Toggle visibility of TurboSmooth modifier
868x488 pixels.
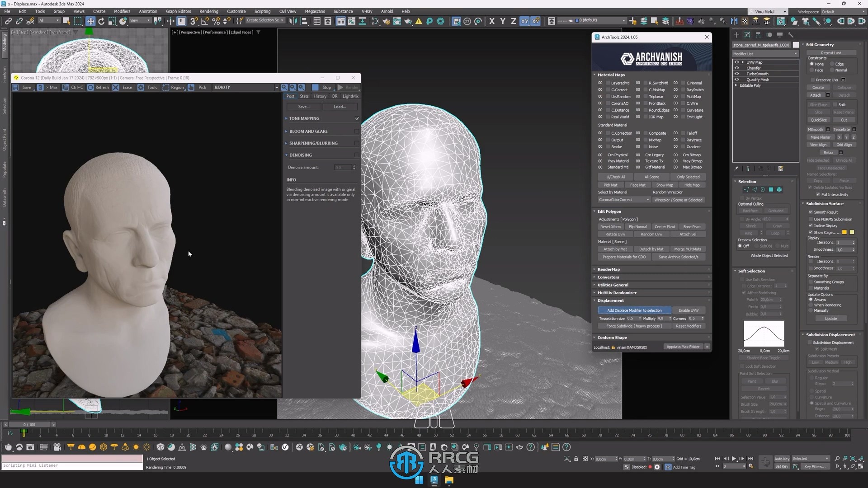(737, 74)
